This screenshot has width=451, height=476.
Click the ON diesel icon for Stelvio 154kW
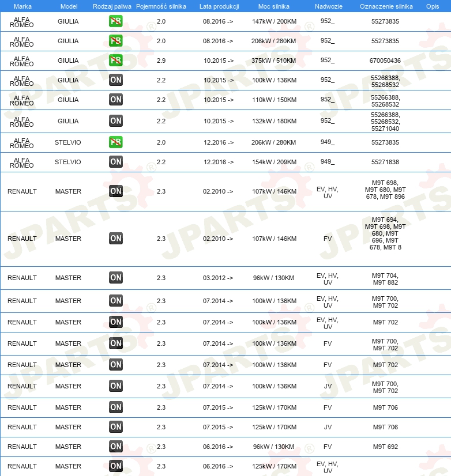pos(115,162)
